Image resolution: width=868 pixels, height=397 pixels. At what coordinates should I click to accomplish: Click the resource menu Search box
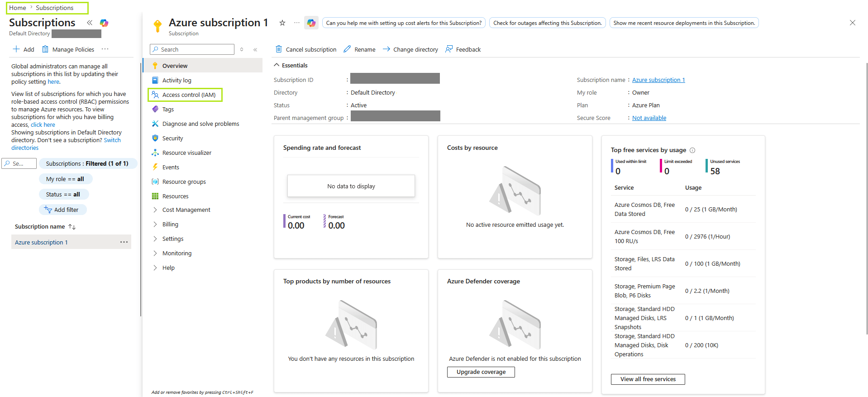(x=192, y=49)
